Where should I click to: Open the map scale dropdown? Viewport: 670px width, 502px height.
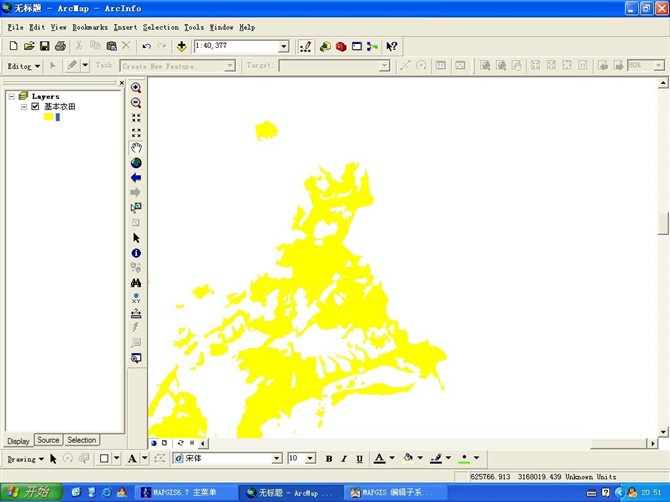(x=283, y=46)
